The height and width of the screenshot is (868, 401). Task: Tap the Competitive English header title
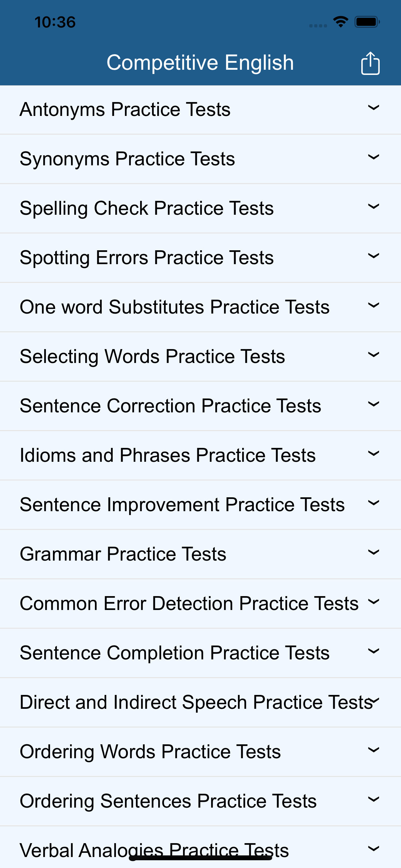pos(200,63)
